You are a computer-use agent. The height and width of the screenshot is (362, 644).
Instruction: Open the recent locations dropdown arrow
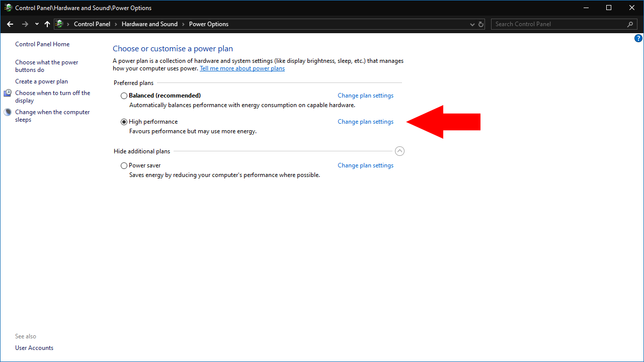point(37,24)
